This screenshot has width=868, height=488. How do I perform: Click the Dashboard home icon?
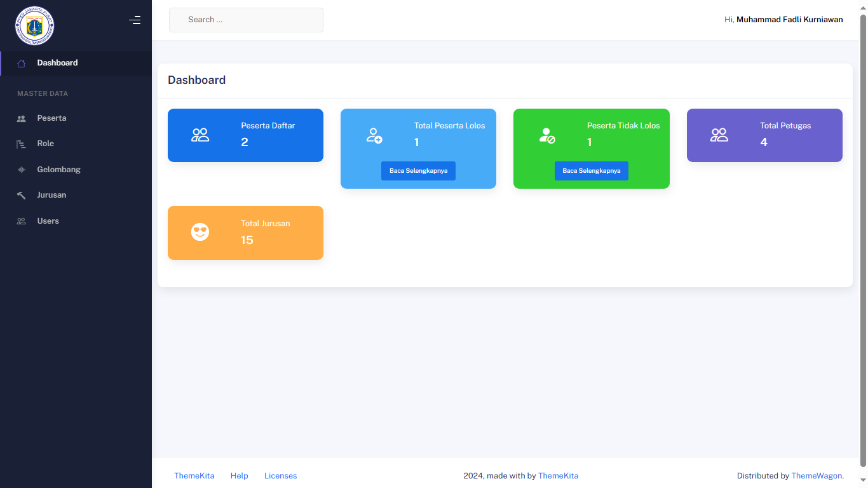21,64
